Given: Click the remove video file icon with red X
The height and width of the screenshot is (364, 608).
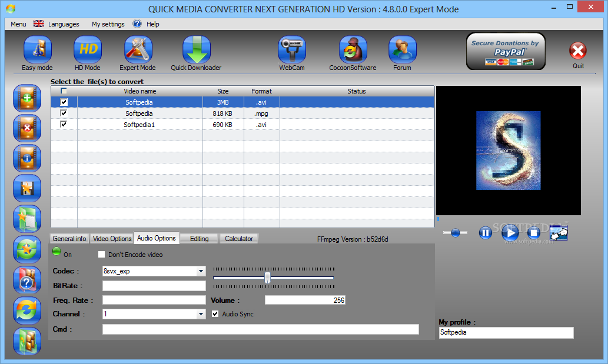Looking at the screenshot, I should point(27,128).
